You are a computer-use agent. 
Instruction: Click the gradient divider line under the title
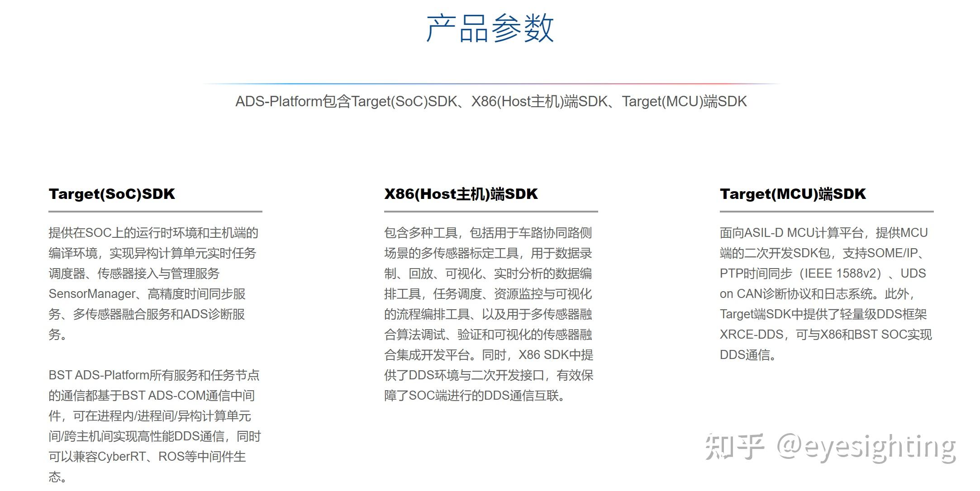tap(490, 84)
